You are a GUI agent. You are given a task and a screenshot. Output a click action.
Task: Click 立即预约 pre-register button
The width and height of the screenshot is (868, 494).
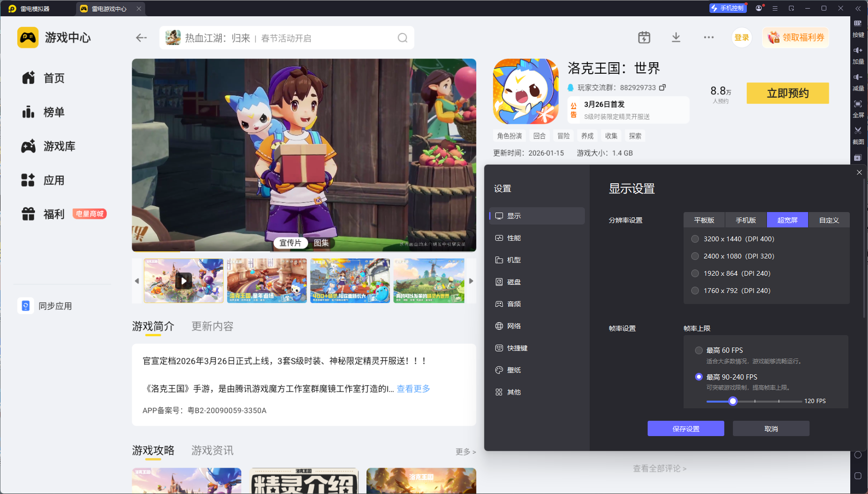pyautogui.click(x=788, y=93)
